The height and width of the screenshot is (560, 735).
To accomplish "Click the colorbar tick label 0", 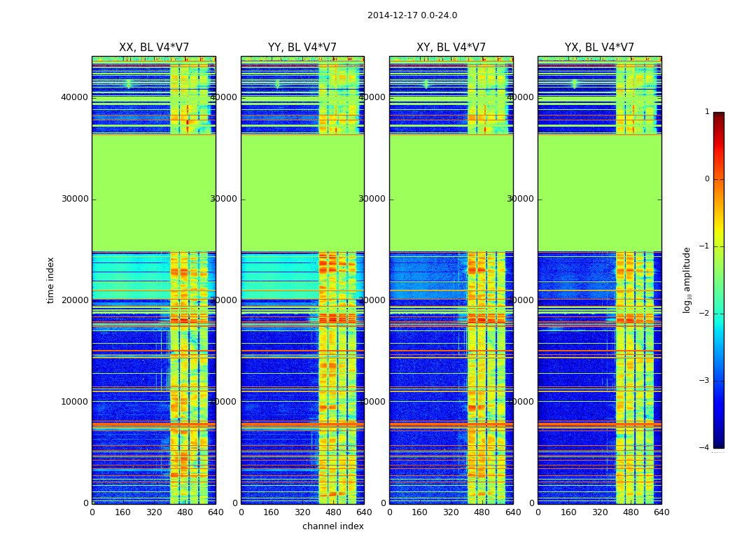I will (707, 179).
